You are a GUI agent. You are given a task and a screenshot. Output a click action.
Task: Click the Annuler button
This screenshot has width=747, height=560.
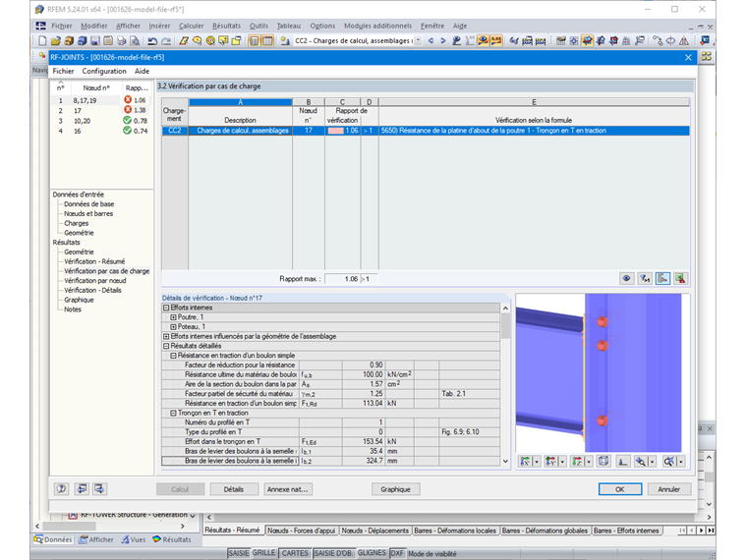669,489
